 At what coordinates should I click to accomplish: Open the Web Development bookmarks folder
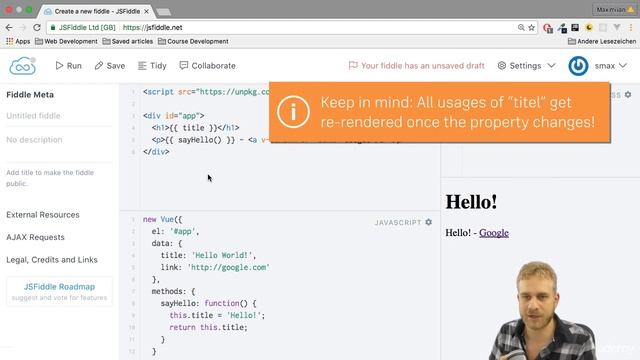(66, 41)
